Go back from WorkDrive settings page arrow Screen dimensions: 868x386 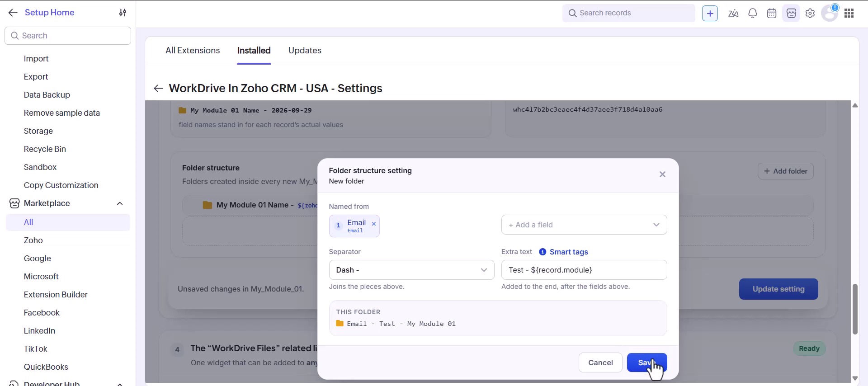click(x=158, y=88)
